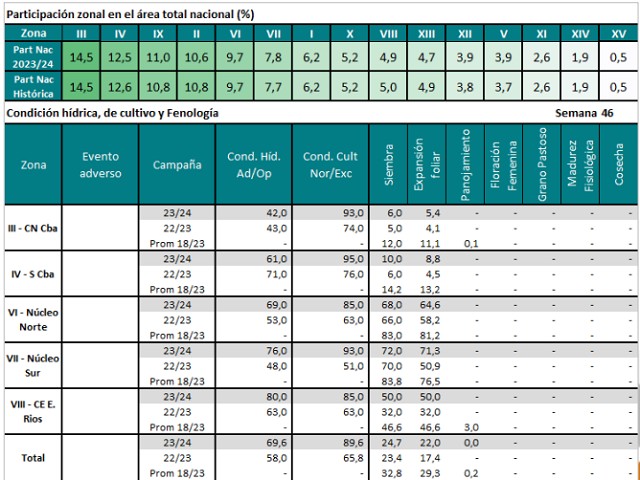Click the Panojamiento column header
This screenshot has width=640, height=480.
(465, 164)
